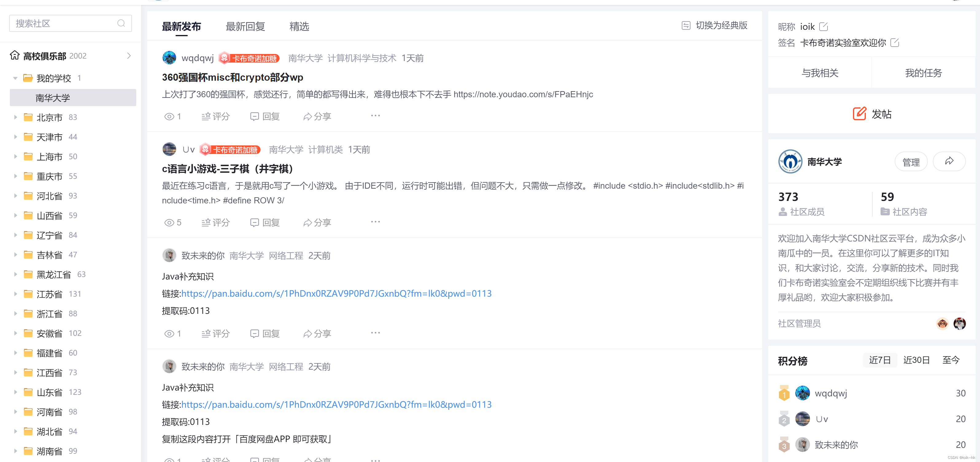
Task: Open reply icon on the 360强国杯 post
Action: pyautogui.click(x=254, y=116)
